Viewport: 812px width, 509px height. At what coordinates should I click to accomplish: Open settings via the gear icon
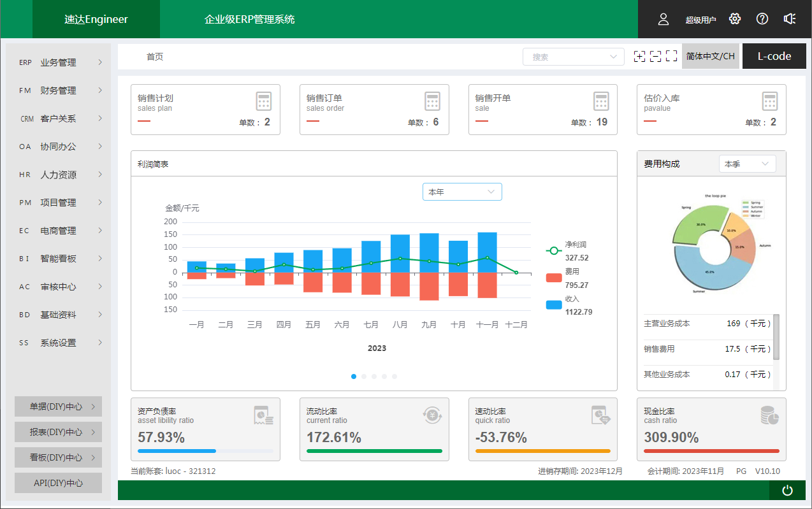[735, 19]
